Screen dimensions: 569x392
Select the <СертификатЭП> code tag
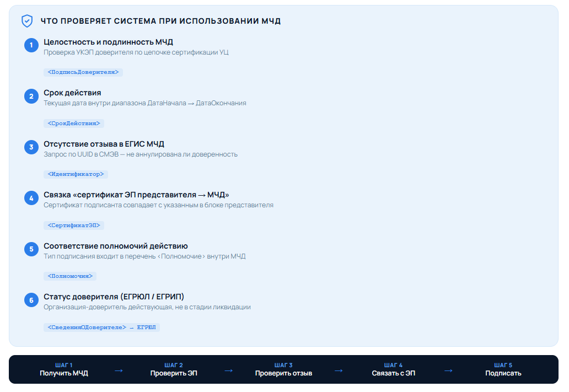(x=74, y=225)
